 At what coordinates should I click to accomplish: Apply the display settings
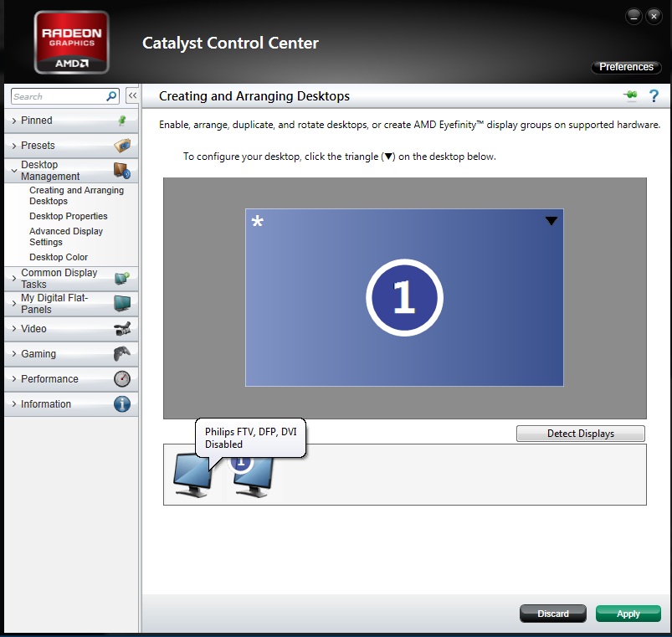tap(628, 614)
